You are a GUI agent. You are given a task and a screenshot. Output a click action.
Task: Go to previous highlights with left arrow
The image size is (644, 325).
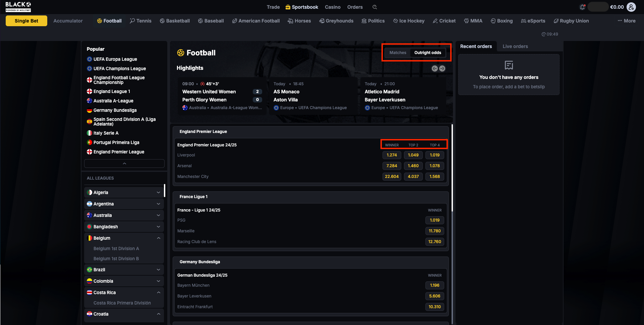click(x=434, y=68)
